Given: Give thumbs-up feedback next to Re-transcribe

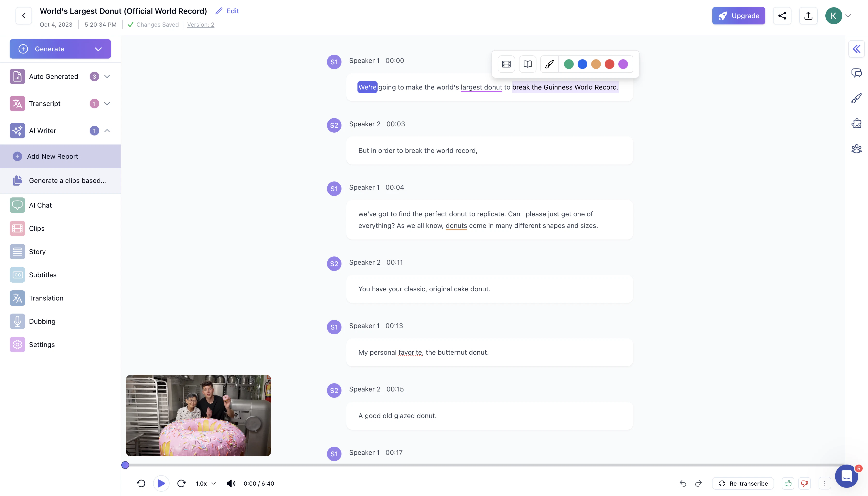Looking at the screenshot, I should [788, 483].
